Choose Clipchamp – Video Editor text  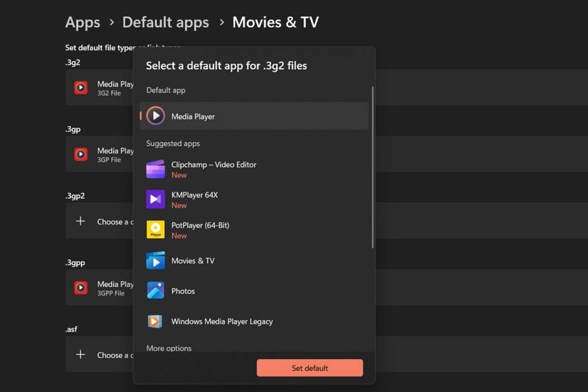click(x=214, y=165)
